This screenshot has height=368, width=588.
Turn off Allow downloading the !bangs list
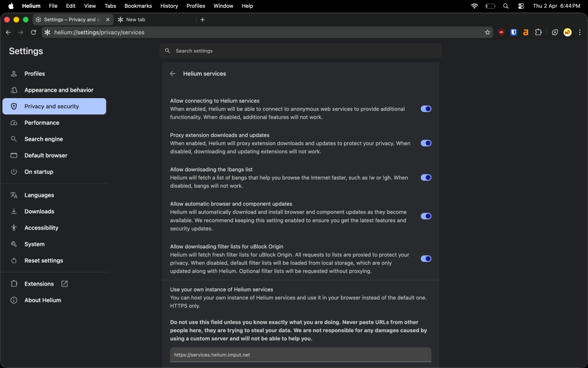click(x=426, y=178)
